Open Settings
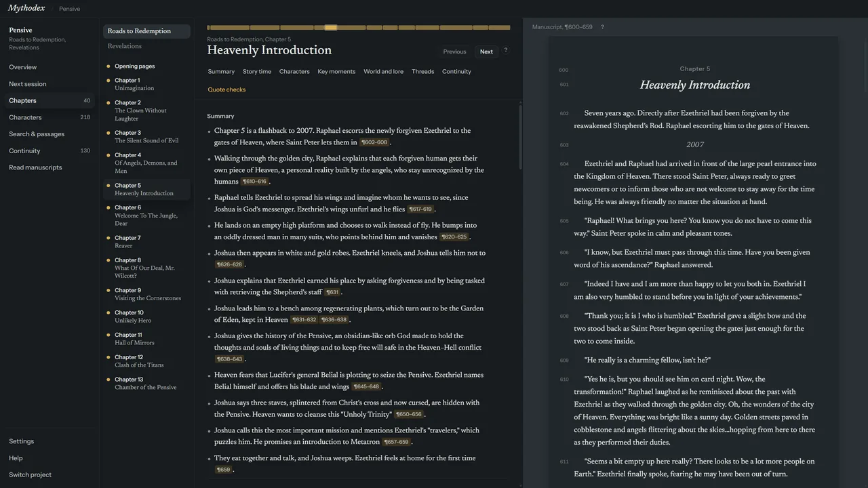Image resolution: width=868 pixels, height=488 pixels. [x=50, y=441]
